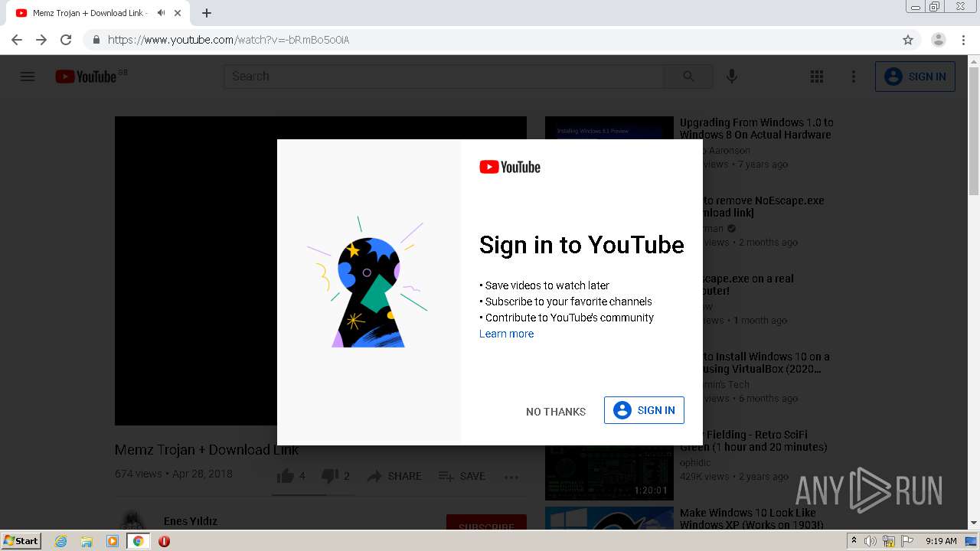Save the video to a playlist
This screenshot has height=551, width=980.
pyautogui.click(x=462, y=476)
